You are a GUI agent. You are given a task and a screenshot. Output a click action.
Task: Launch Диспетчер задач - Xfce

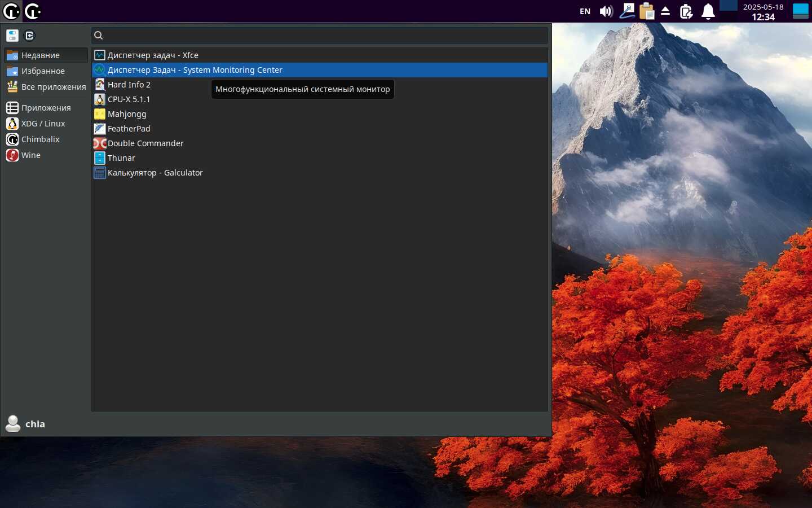[152, 55]
